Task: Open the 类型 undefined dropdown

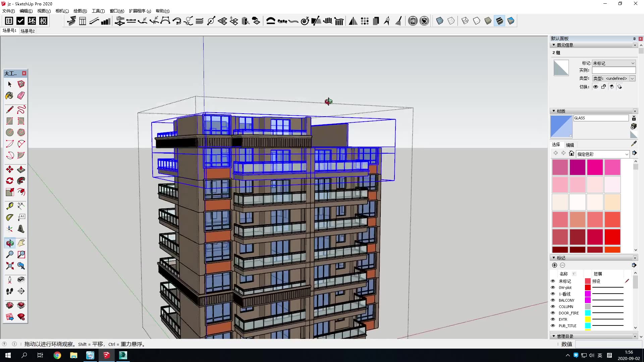Action: 633,78
